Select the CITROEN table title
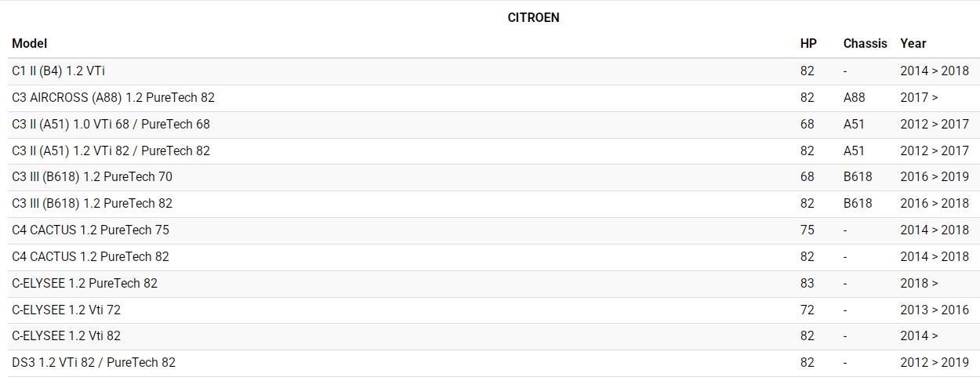 (x=533, y=17)
